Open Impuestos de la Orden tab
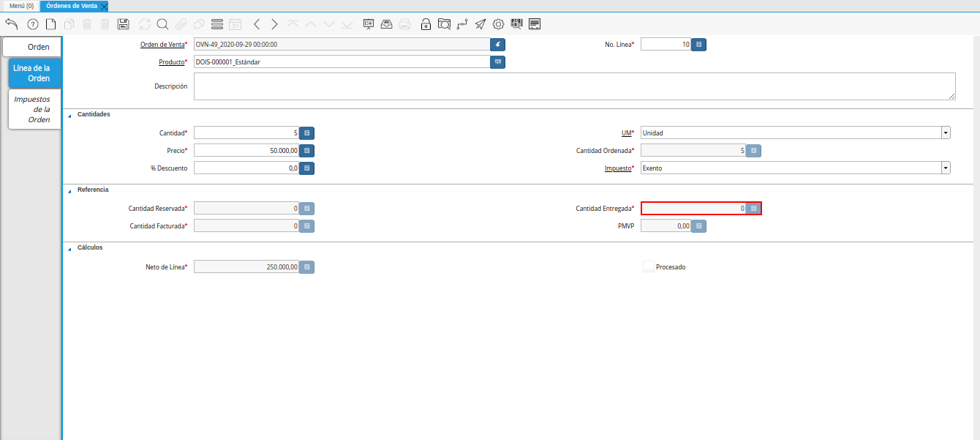The height and width of the screenshot is (440, 980). coord(34,109)
